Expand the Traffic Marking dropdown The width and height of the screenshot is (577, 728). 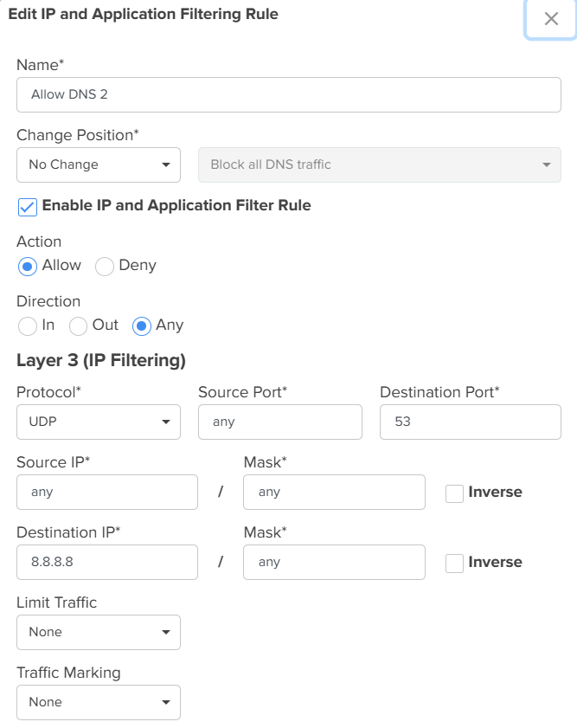tap(98, 702)
